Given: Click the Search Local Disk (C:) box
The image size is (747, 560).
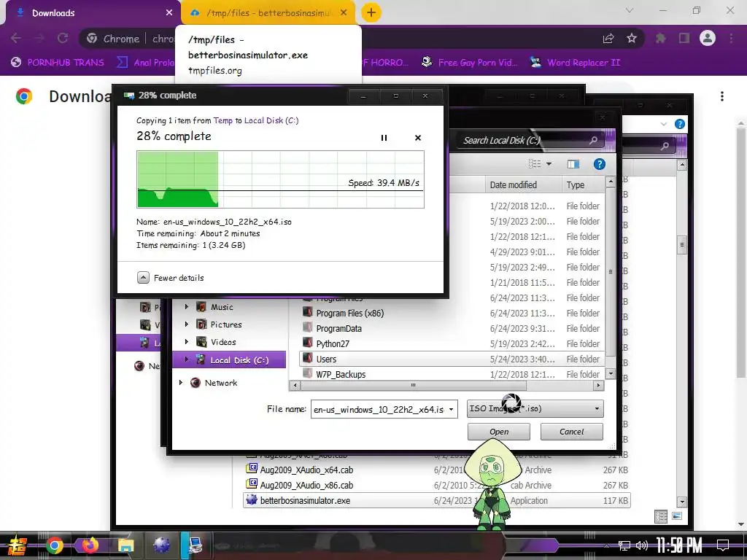Looking at the screenshot, I should coord(529,141).
